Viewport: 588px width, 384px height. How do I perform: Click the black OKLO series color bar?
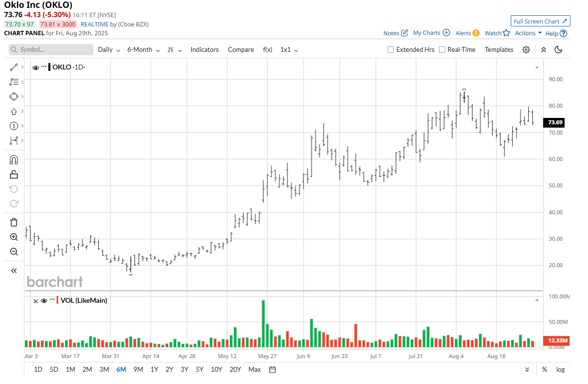click(49, 67)
